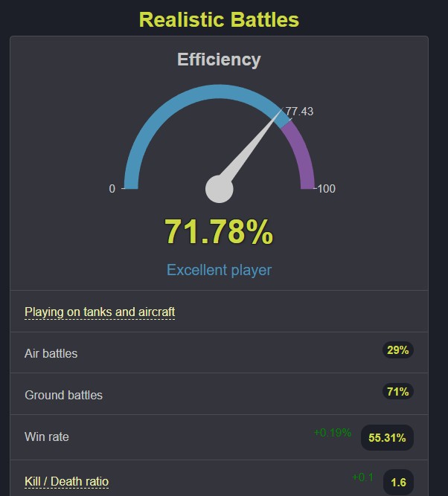
Task: Select the "Ground battles" row label
Action: (x=63, y=395)
